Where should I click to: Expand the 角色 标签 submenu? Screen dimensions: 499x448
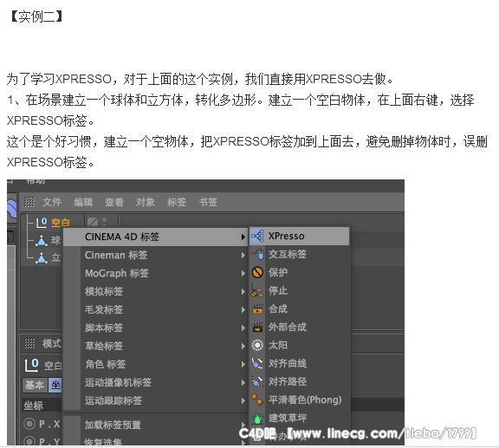pos(155,364)
